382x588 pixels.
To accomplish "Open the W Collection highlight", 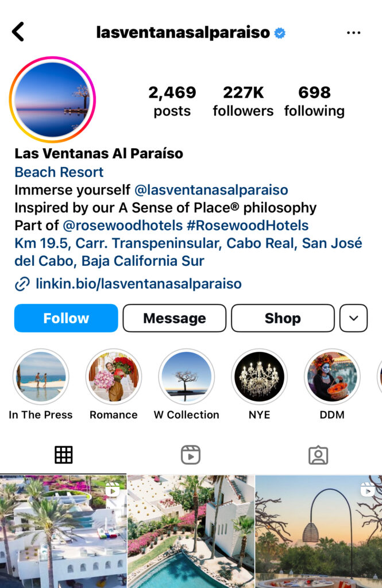I will pyautogui.click(x=187, y=377).
